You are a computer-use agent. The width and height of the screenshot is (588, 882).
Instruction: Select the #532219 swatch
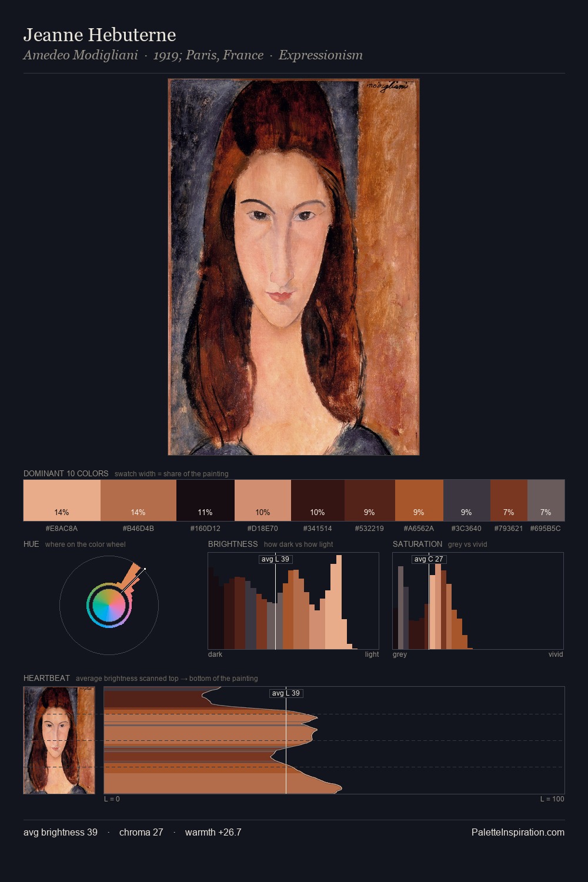pyautogui.click(x=370, y=500)
